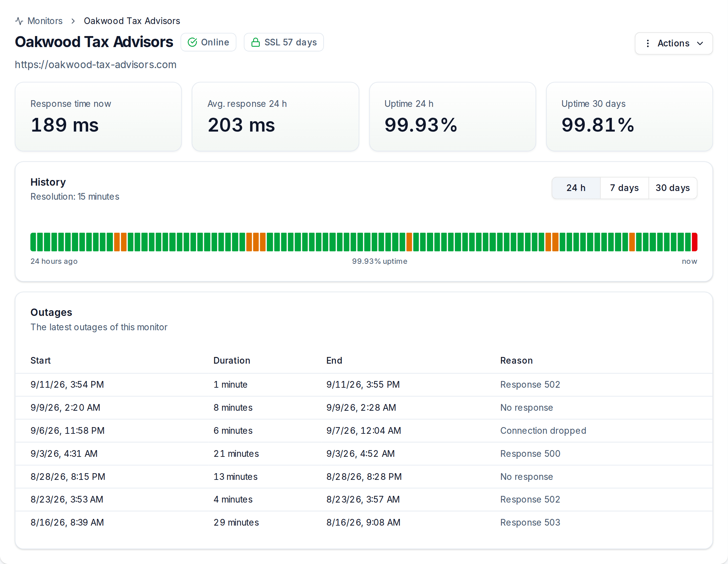Click the 21 minutes duration cell

(236, 454)
